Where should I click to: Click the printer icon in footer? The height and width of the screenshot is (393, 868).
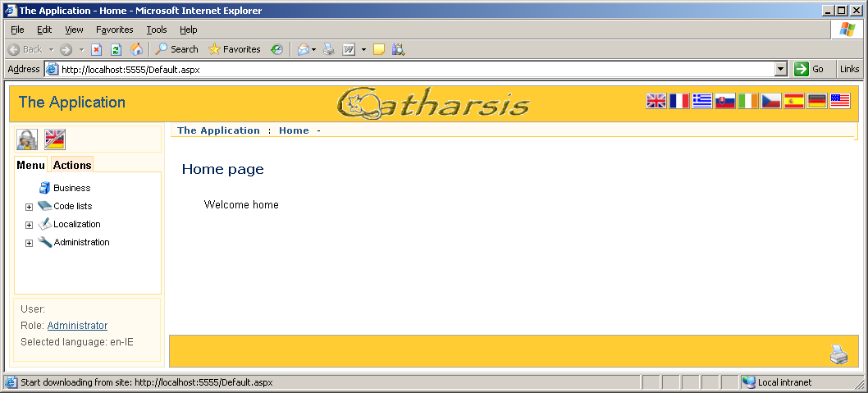click(x=838, y=354)
